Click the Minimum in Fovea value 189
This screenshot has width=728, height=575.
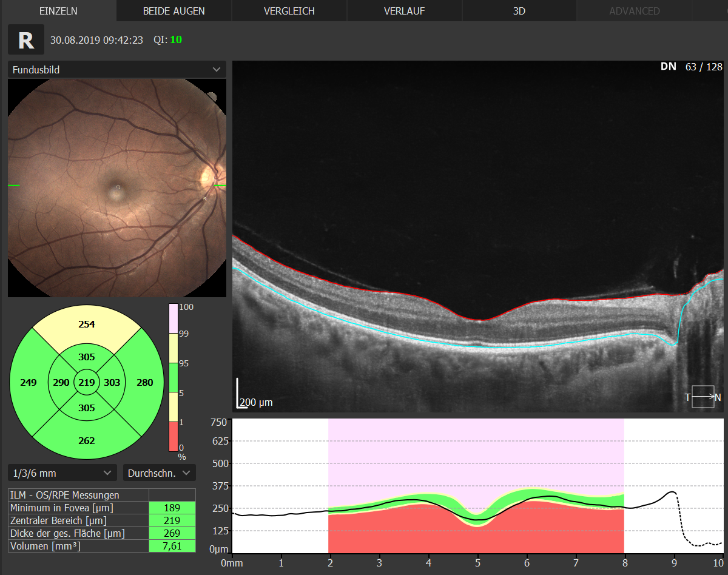[x=172, y=508]
